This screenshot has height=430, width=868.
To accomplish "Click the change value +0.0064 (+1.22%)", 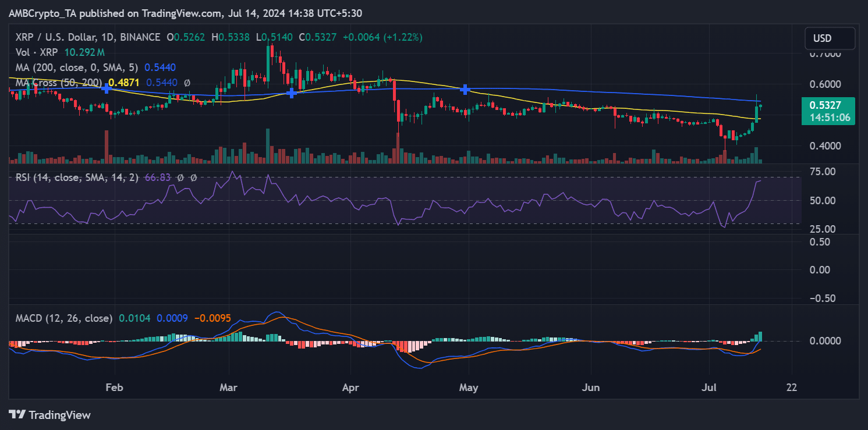I will pyautogui.click(x=382, y=37).
